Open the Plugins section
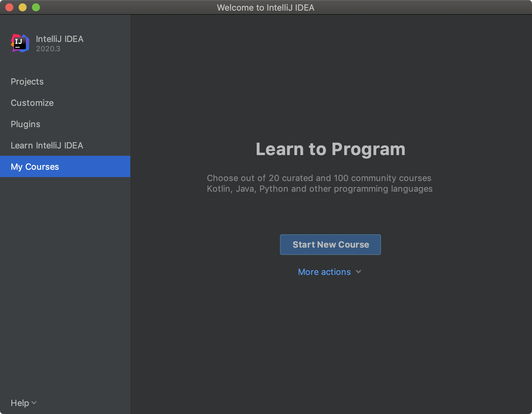Viewport: 532px width, 414px height. coord(65,124)
